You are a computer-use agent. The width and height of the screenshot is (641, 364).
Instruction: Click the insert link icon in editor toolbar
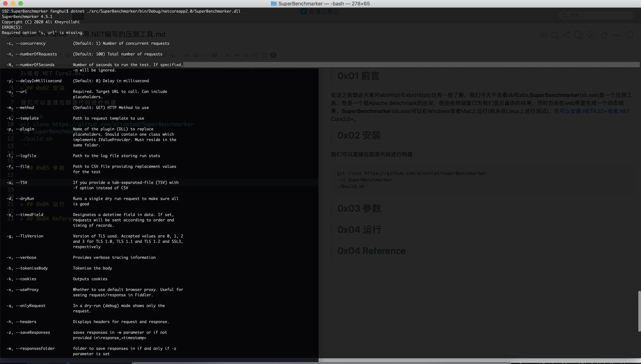point(187,55)
